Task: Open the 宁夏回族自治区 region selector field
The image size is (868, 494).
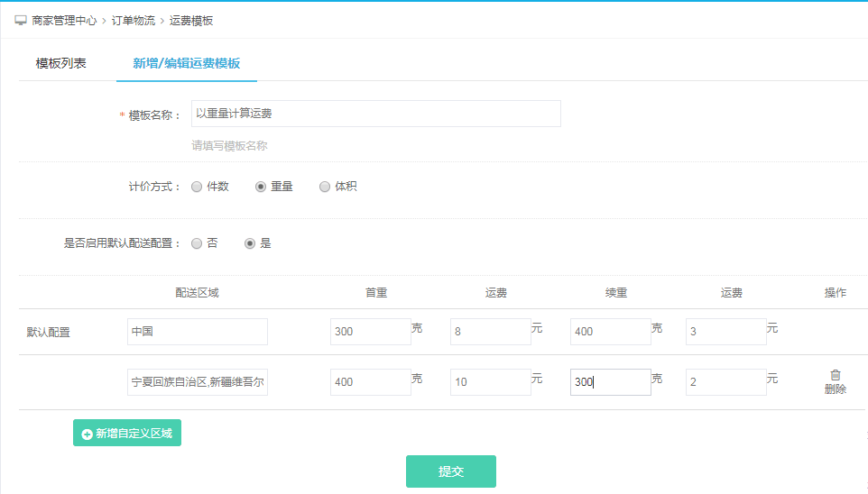Action: tap(198, 382)
